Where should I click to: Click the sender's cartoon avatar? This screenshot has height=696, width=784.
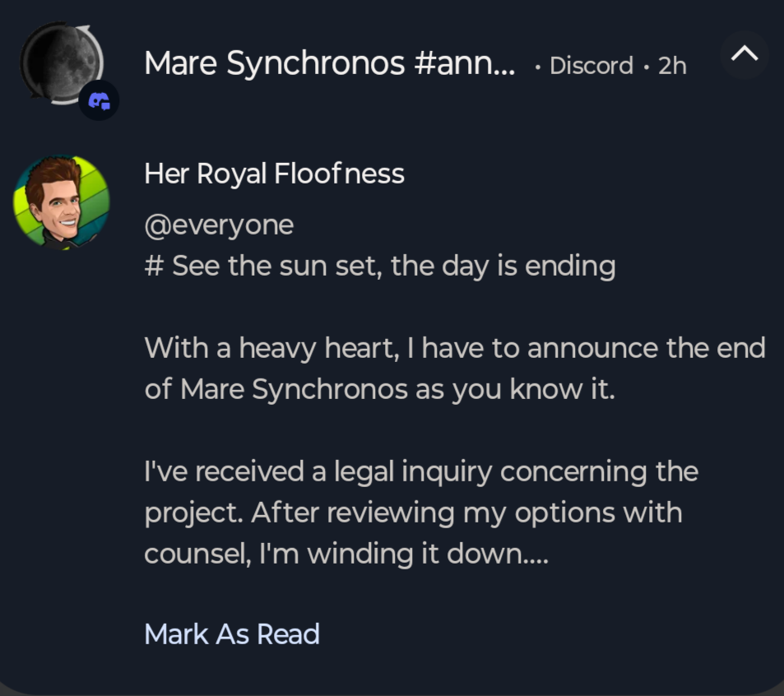(x=61, y=201)
